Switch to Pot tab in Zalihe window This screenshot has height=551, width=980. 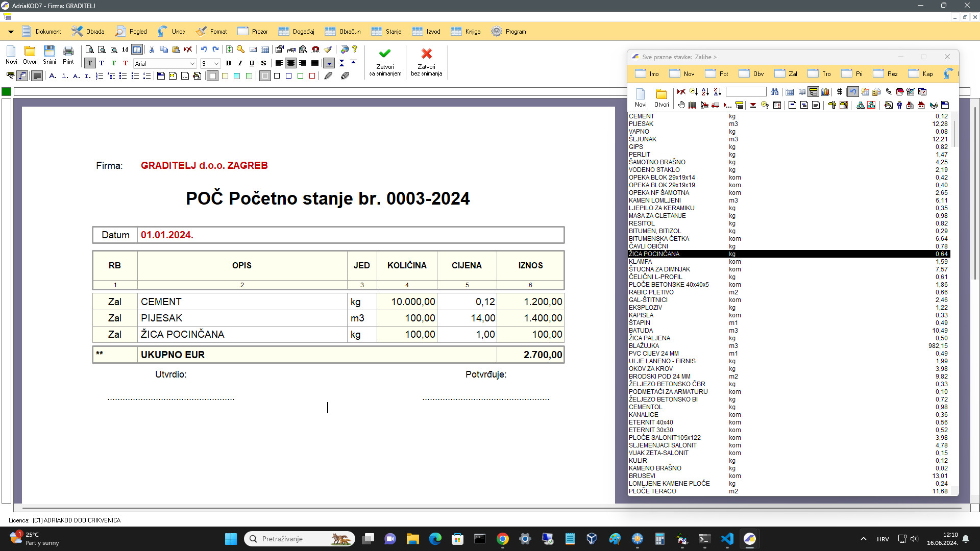click(717, 73)
